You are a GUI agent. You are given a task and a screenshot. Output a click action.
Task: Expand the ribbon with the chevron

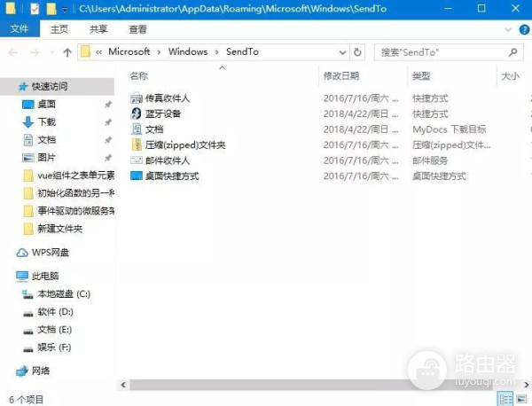[508, 30]
